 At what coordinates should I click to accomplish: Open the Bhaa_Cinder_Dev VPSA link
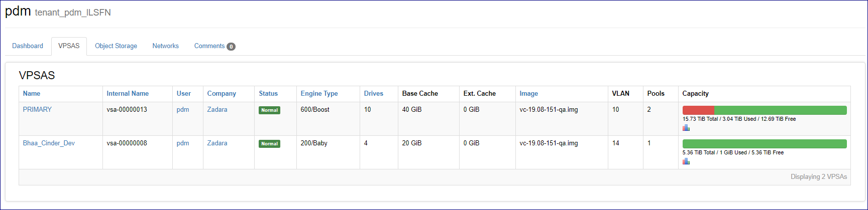tap(49, 143)
